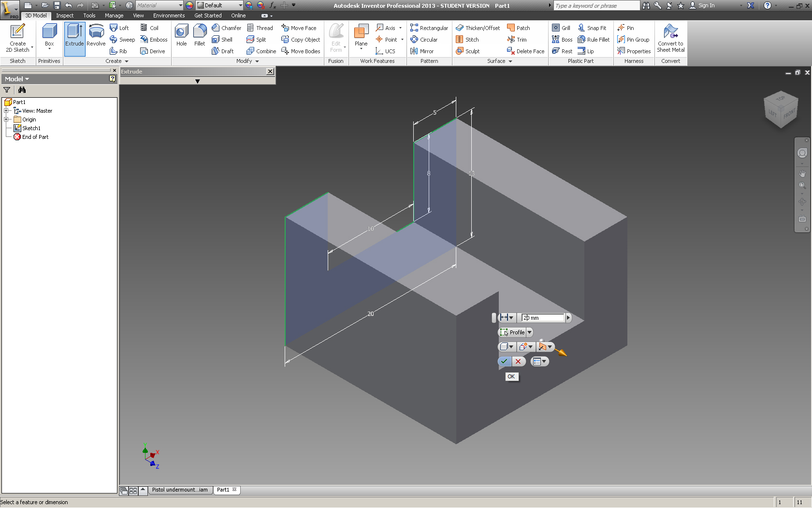
Task: Select the Rule Fillet tool
Action: pos(594,40)
